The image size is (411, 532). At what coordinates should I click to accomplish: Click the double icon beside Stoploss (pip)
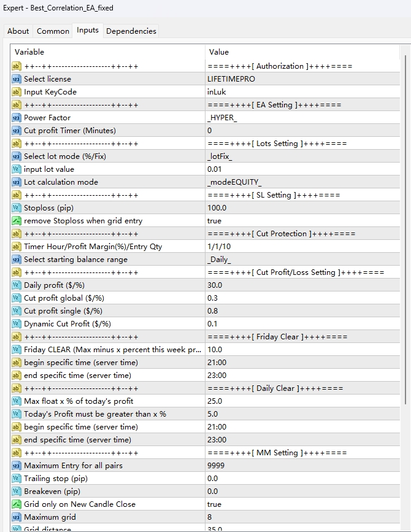17,208
